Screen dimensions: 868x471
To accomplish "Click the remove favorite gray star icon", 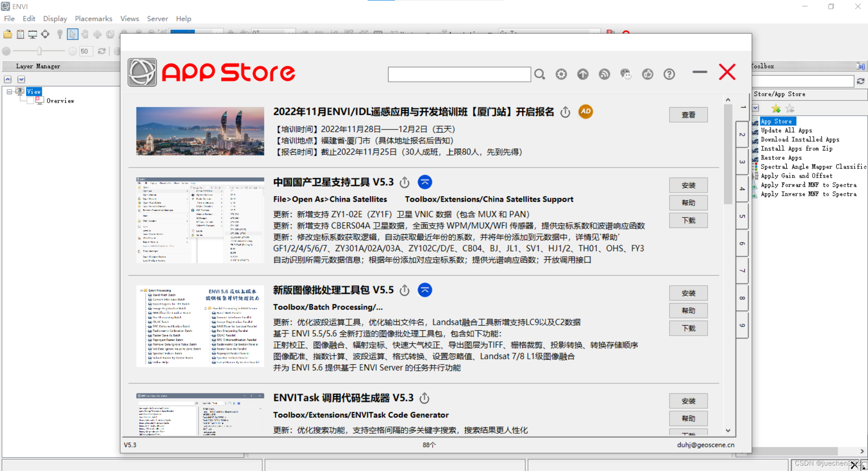I will click(x=790, y=108).
